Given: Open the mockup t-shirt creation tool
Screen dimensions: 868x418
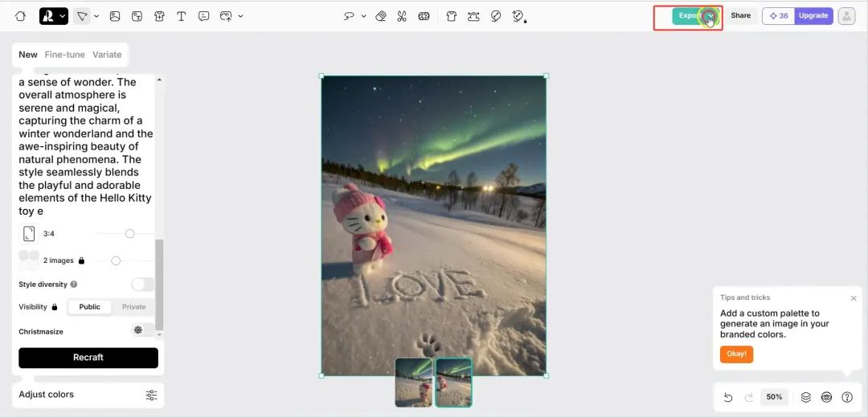Looking at the screenshot, I should coord(159,16).
